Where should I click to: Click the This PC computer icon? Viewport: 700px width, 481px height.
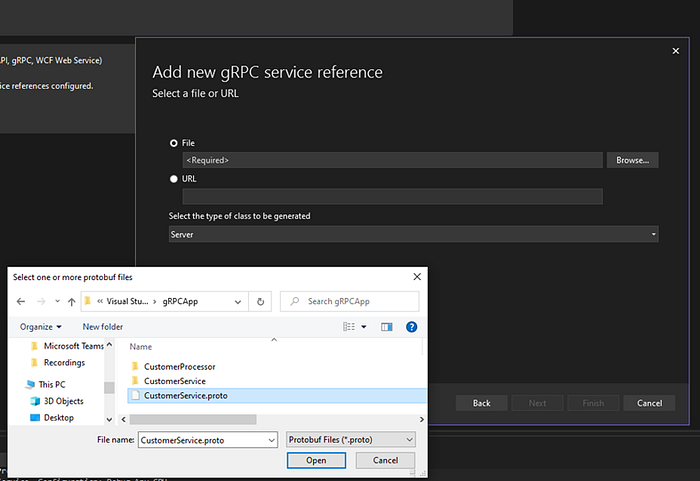[x=30, y=385]
